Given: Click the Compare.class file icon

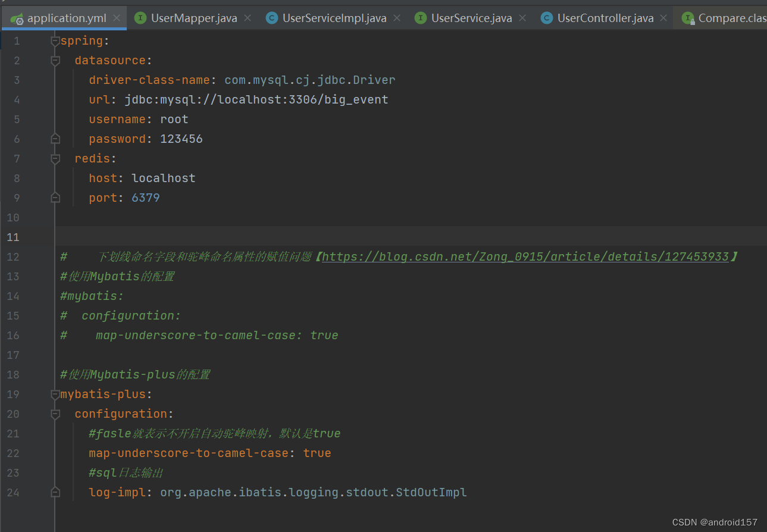Looking at the screenshot, I should tap(688, 18).
